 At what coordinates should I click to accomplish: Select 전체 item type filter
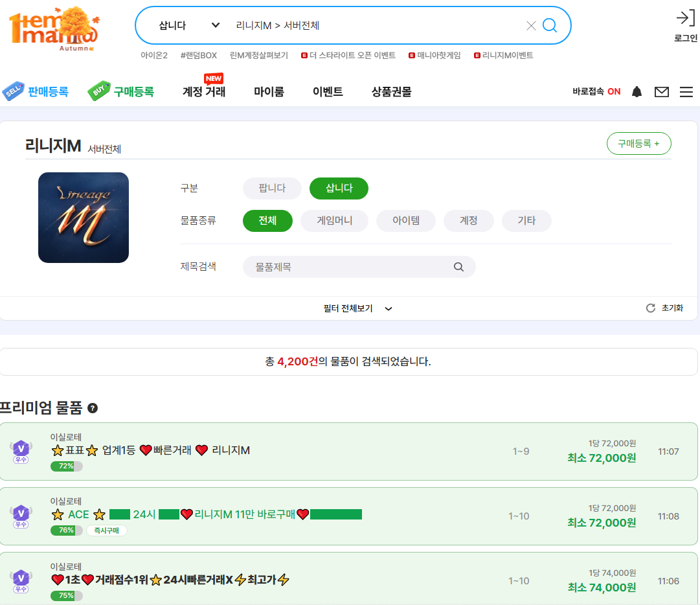coord(268,221)
